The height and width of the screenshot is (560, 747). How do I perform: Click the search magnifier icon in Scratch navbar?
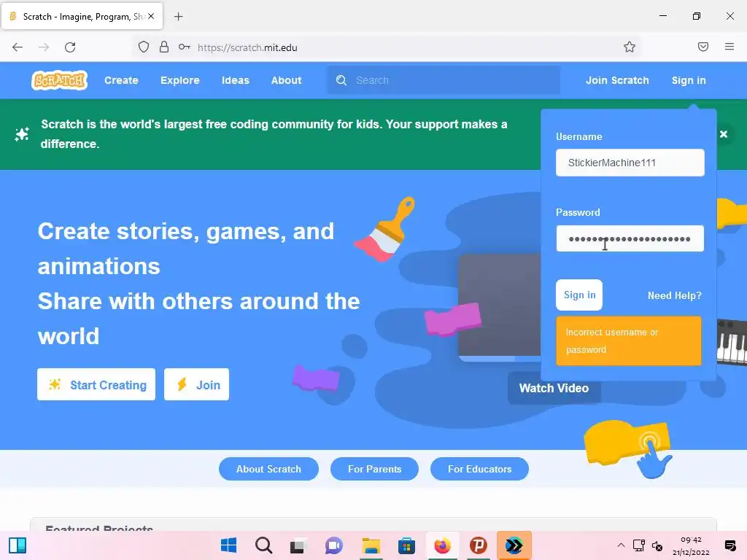point(341,80)
